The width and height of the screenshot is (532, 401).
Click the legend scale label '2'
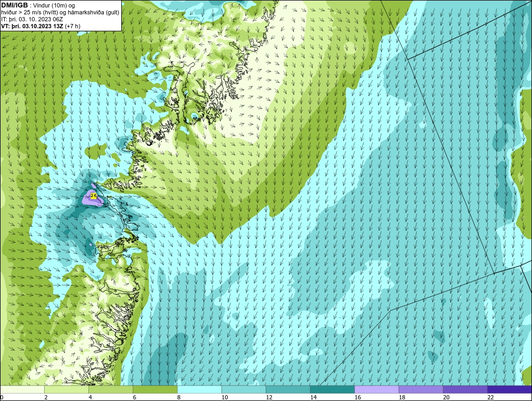pos(46,398)
